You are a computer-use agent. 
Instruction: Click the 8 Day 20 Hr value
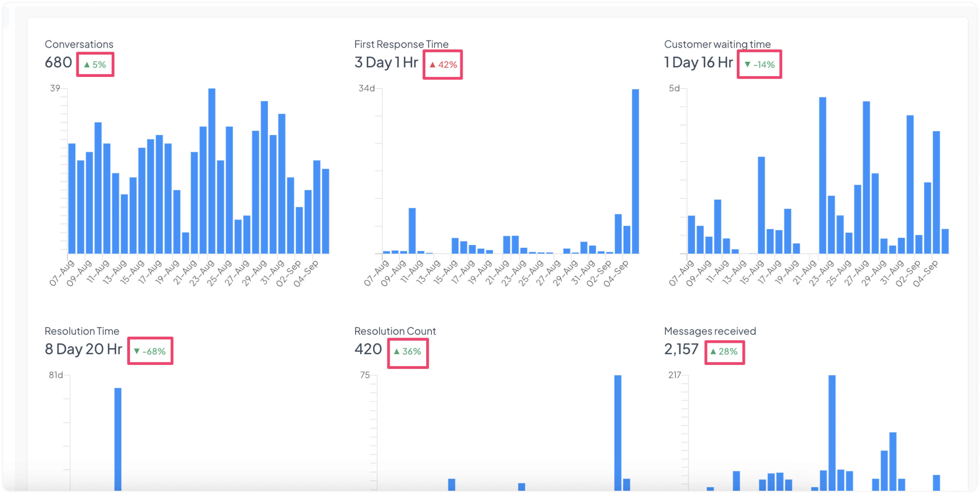pyautogui.click(x=83, y=349)
